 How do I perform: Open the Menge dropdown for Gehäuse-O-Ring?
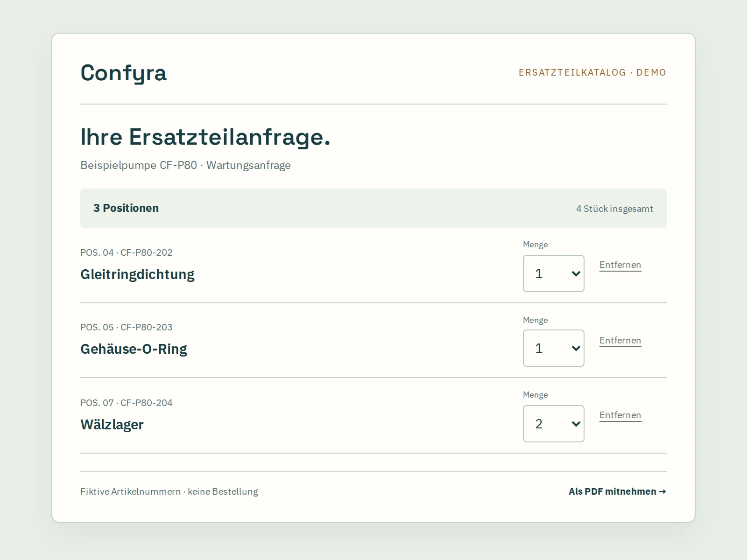point(553,348)
